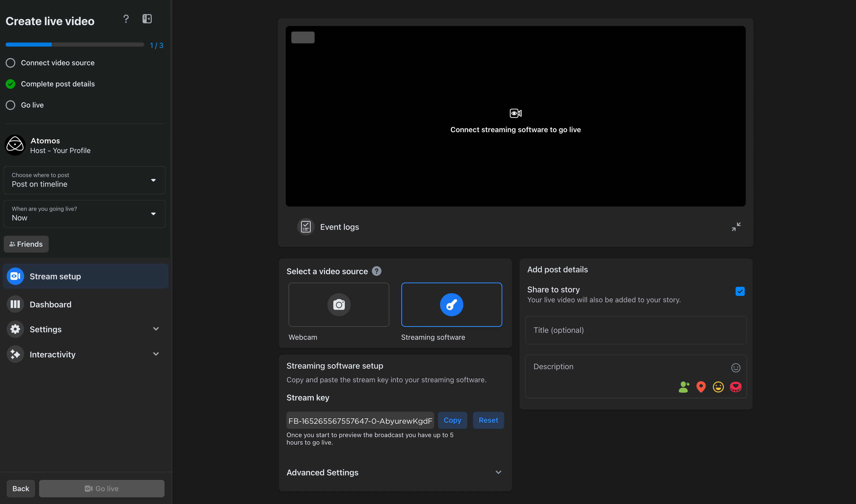
Task: Click the Dashboard menu item
Action: pyautogui.click(x=50, y=304)
